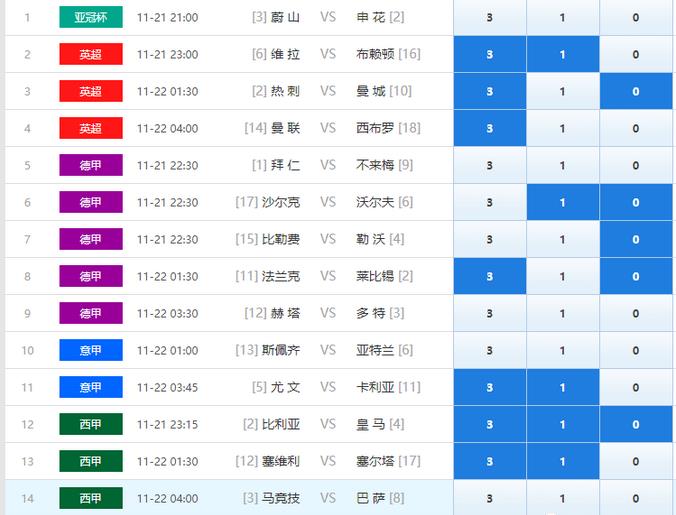Toggle the 1 option for row 1 蔚山 vs 申花
676x515 pixels.
pos(563,17)
